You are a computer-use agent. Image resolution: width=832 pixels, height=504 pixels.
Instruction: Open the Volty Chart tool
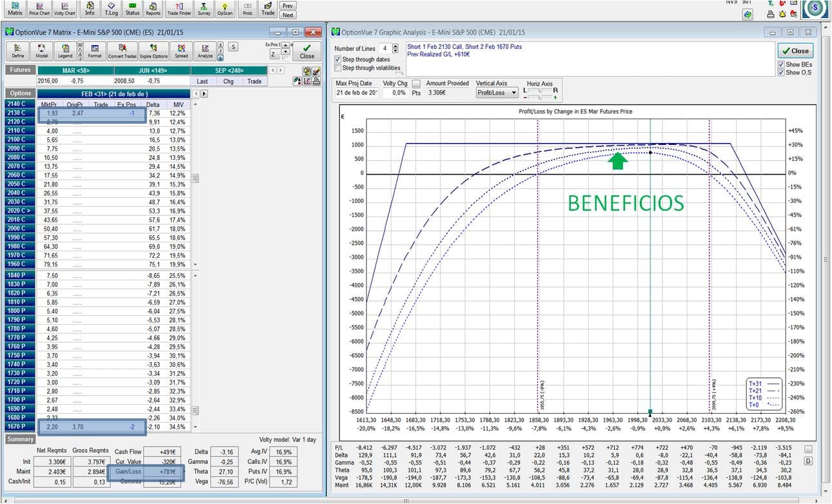(x=64, y=8)
